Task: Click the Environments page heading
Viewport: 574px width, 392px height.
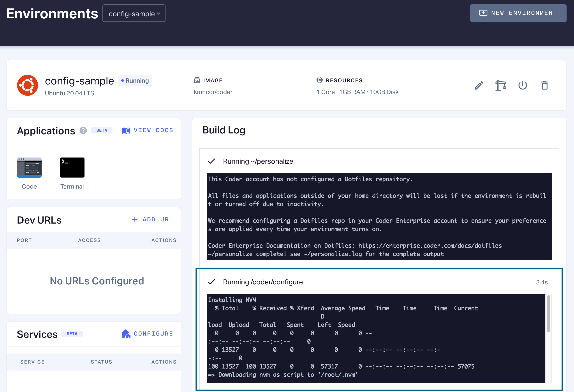Action: point(52,14)
